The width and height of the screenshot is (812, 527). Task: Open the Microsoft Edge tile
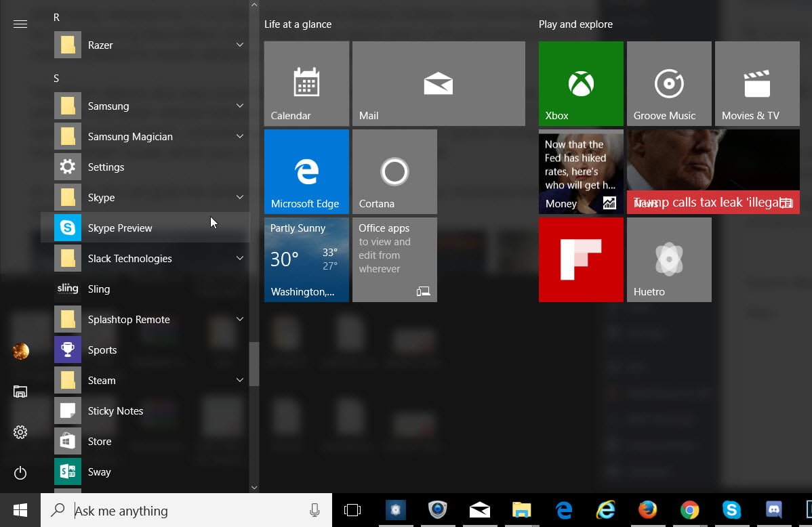click(306, 171)
